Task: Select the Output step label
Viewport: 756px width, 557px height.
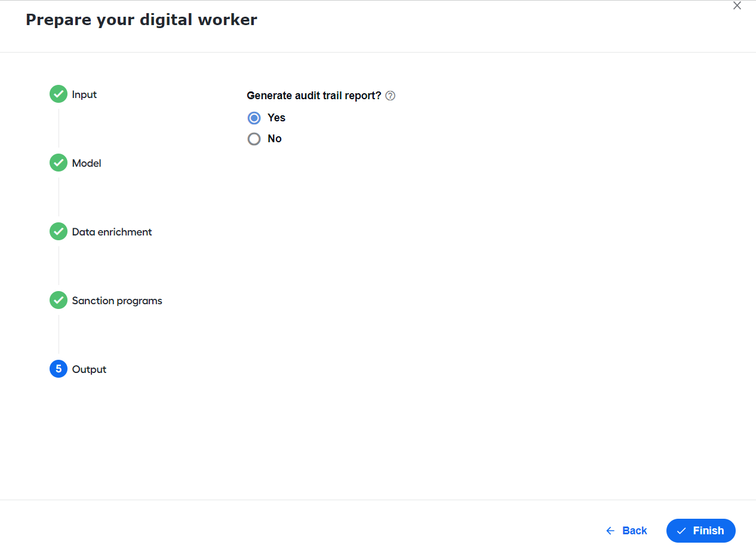Action: [x=89, y=369]
